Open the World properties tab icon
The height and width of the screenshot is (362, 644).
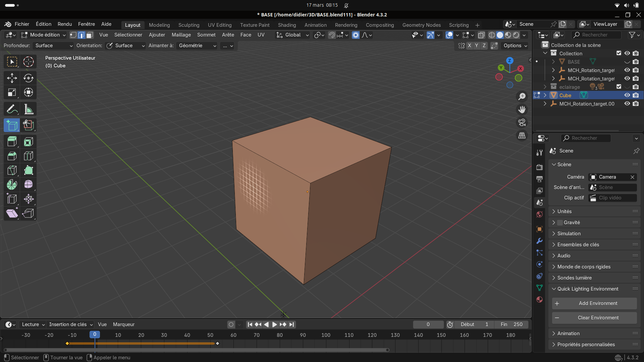(539, 215)
